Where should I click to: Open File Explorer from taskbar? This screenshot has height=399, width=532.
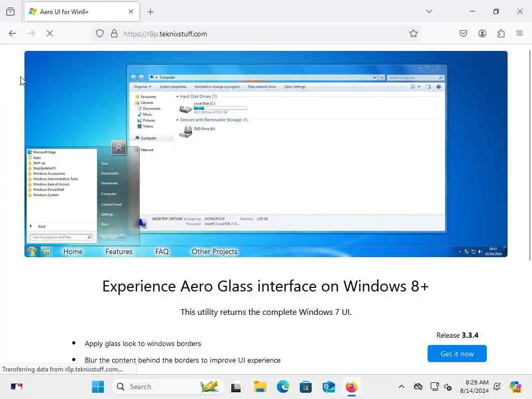click(x=260, y=387)
